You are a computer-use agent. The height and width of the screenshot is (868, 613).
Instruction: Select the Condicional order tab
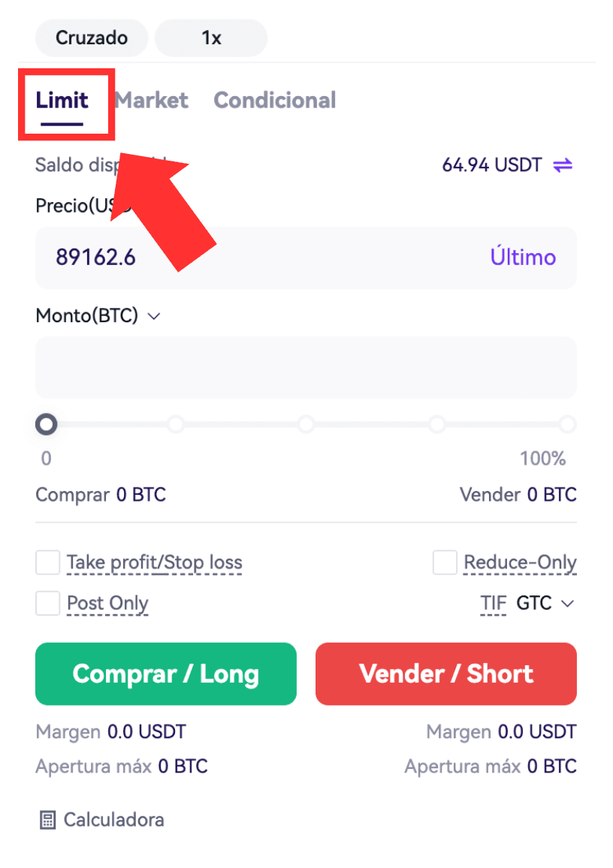coord(275,100)
